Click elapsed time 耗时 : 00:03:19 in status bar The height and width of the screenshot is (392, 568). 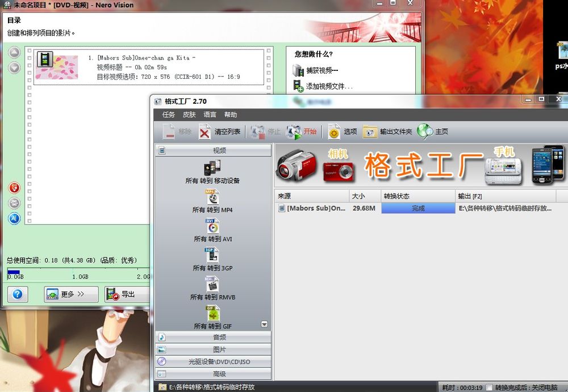pyautogui.click(x=462, y=387)
